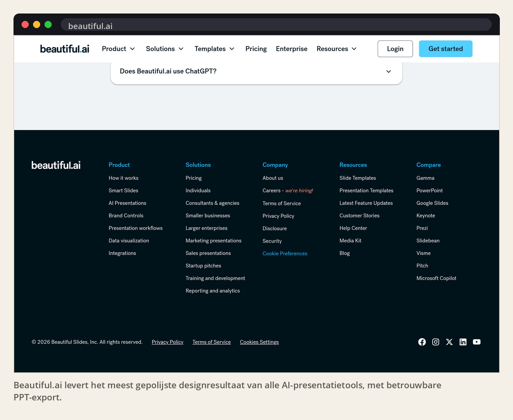Select Larger enterprises link
The image size is (513, 420).
coord(207,228)
